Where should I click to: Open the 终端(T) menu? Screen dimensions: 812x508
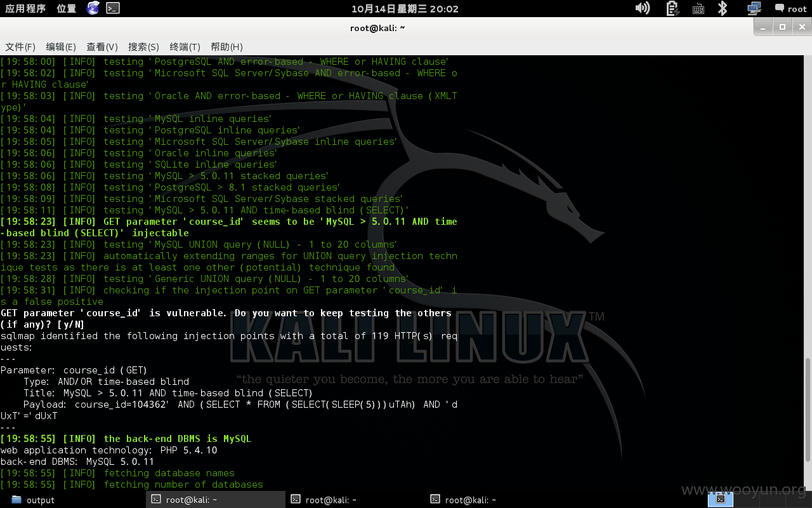tap(185, 46)
